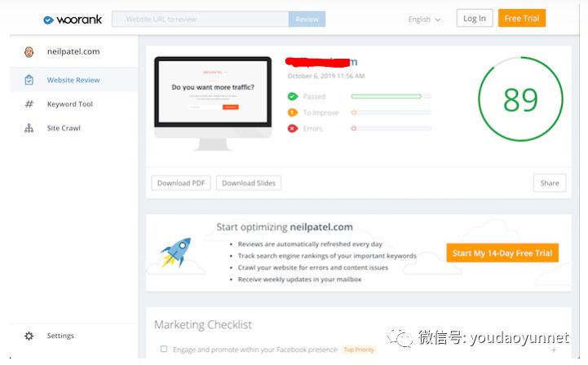Click the Review button
588x365 pixels.
pyautogui.click(x=307, y=19)
